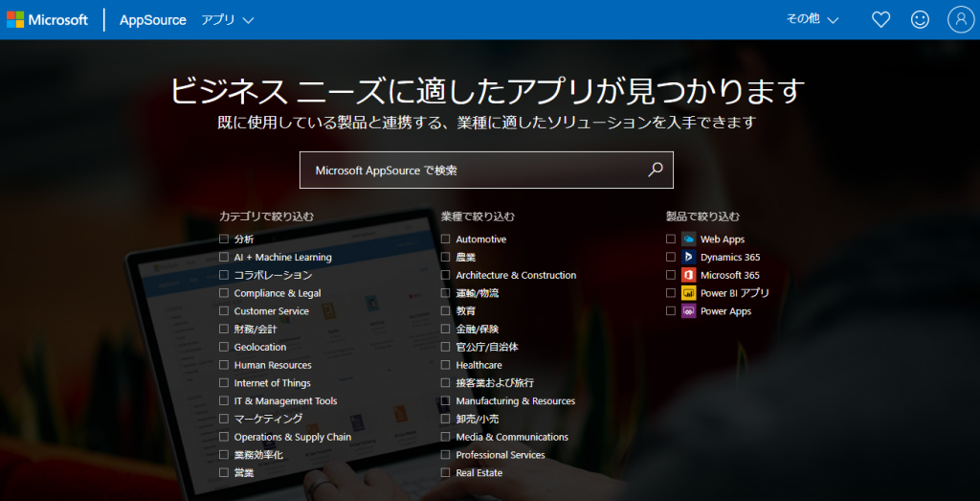Click the Professional Services label
The height and width of the screenshot is (501, 980).
click(500, 455)
